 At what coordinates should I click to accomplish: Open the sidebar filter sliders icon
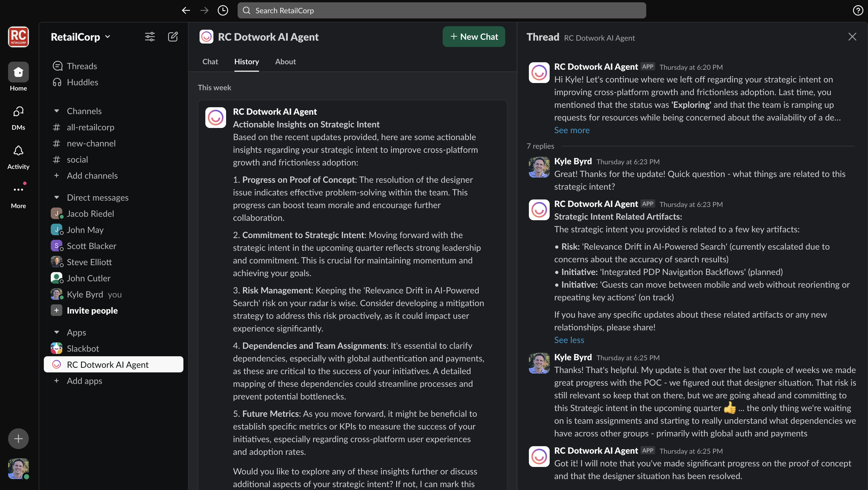pos(150,37)
